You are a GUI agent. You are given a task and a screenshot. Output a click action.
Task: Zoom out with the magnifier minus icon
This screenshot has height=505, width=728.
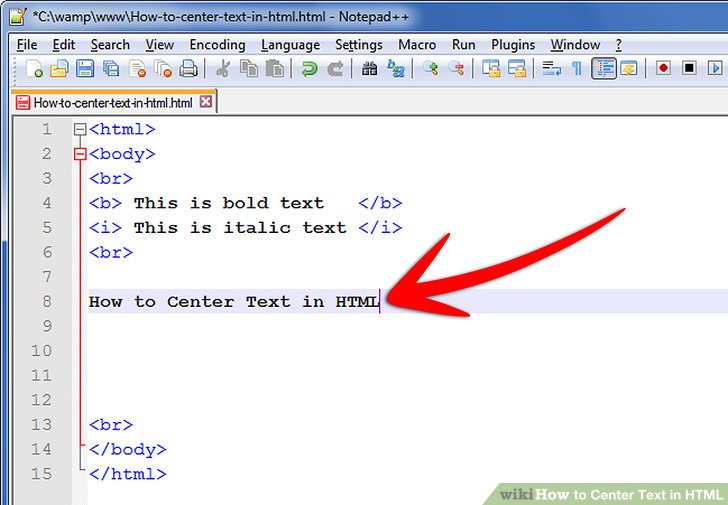click(456, 69)
